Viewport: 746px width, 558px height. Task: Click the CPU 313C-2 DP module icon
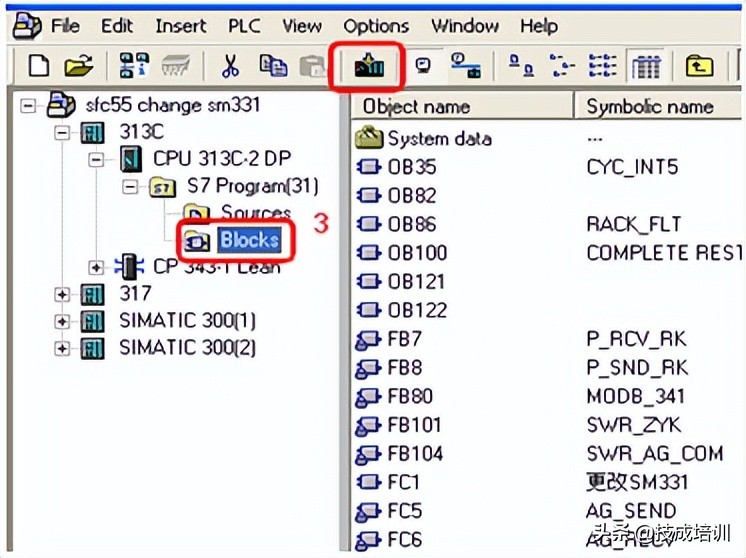(x=131, y=159)
